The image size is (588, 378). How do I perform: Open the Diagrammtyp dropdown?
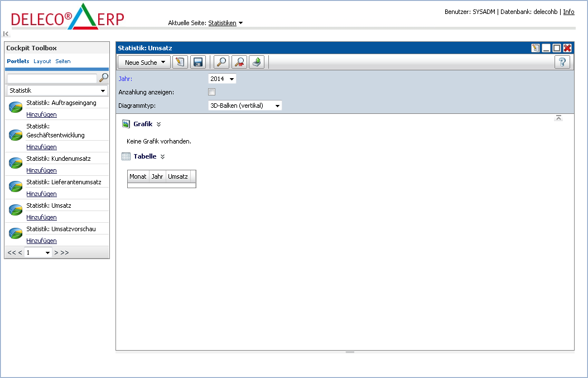pyautogui.click(x=245, y=106)
